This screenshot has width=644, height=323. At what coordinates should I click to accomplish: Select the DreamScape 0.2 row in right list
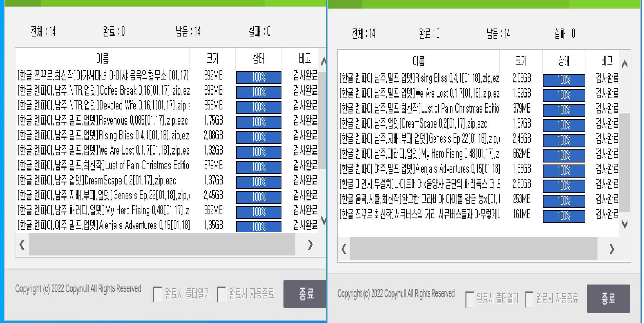click(x=414, y=124)
